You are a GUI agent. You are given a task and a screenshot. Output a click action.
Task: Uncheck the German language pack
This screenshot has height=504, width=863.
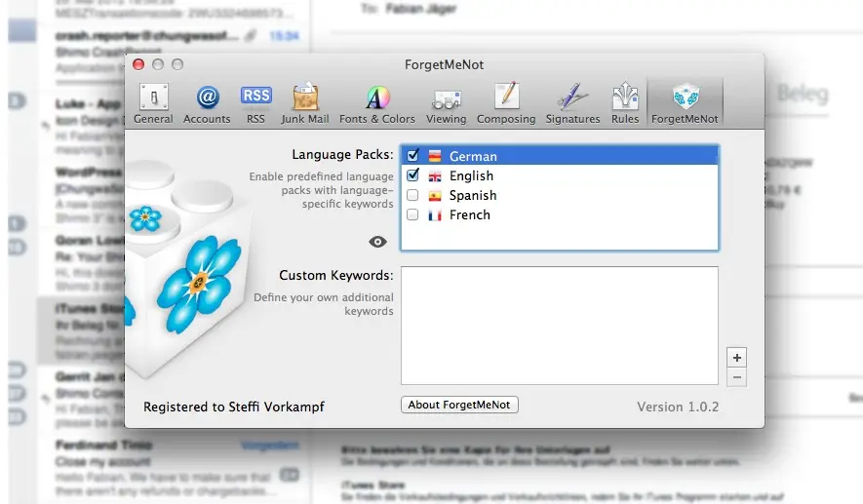point(412,156)
